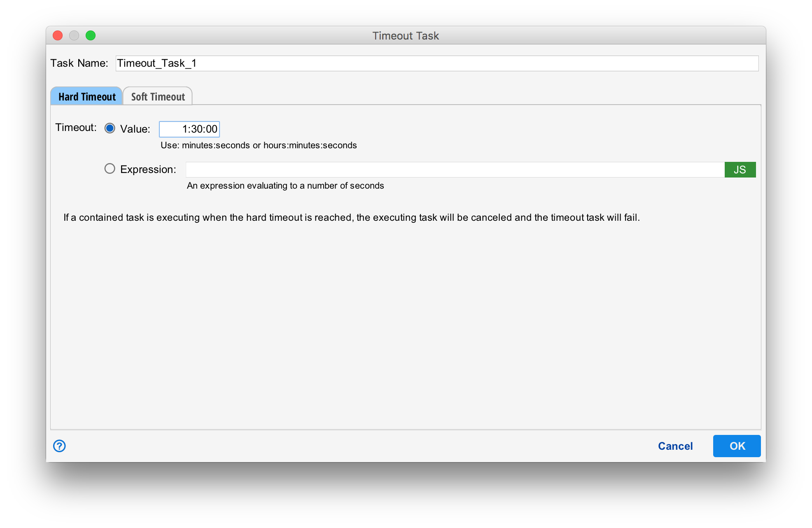Confirm settings with the OK button
The image size is (812, 528).
point(737,446)
